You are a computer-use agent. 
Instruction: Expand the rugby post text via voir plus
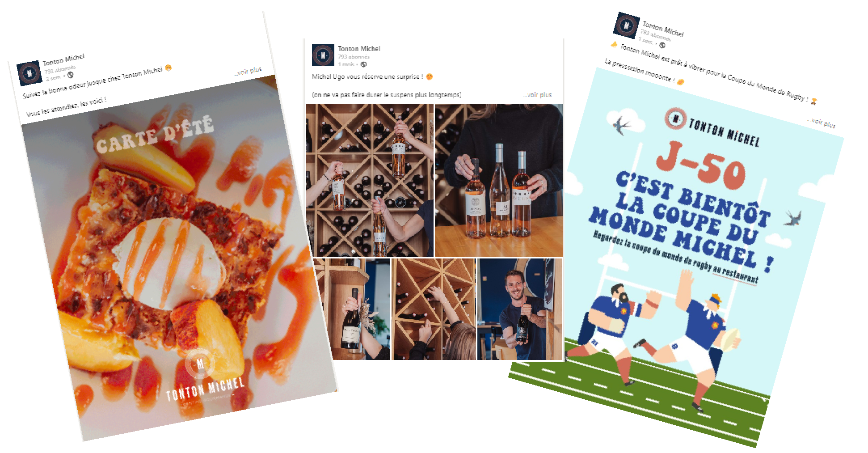[822, 123]
